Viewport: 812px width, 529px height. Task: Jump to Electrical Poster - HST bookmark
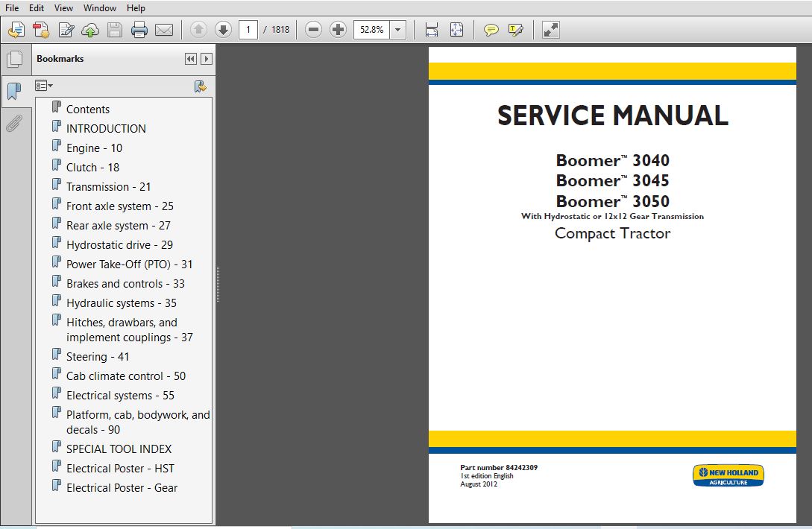click(x=120, y=469)
